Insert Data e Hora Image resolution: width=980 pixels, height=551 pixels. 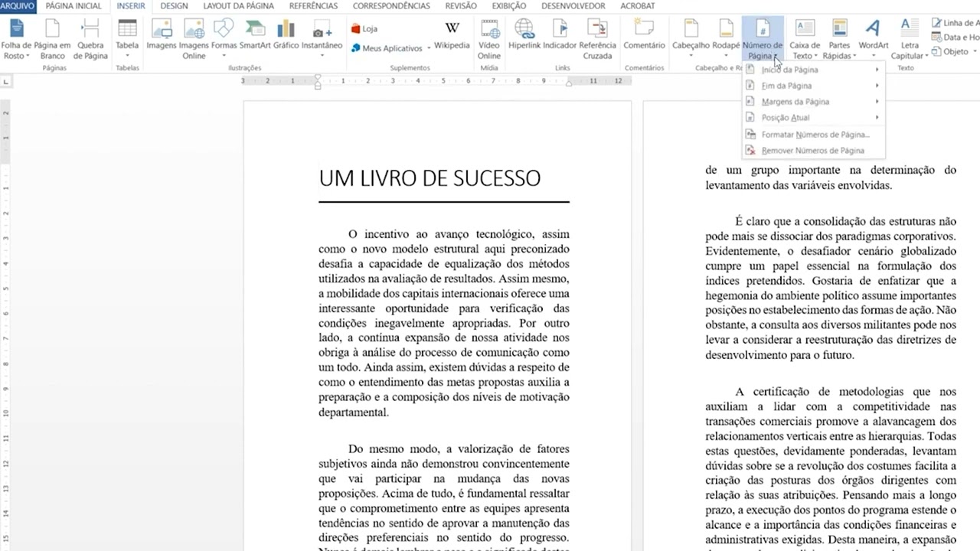pyautogui.click(x=955, y=37)
